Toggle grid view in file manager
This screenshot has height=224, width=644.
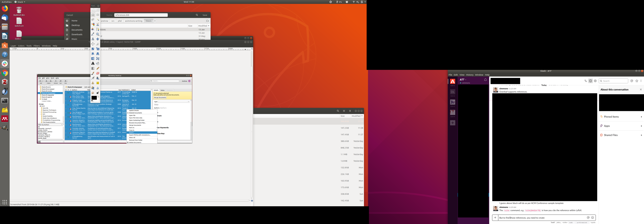[x=344, y=111]
